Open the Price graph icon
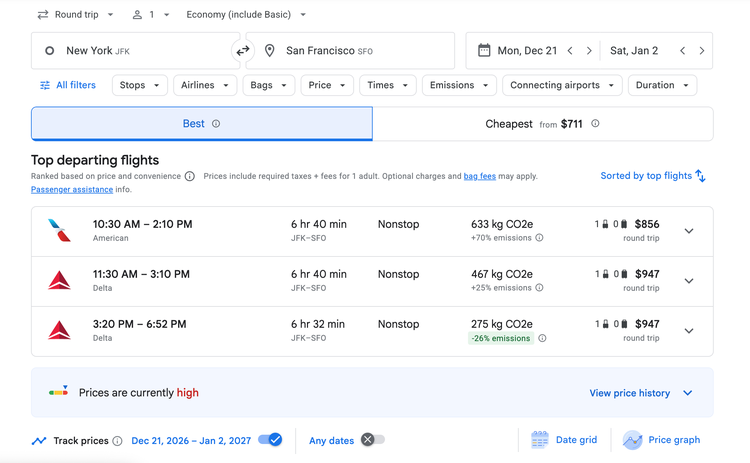The height and width of the screenshot is (463, 750). click(632, 440)
